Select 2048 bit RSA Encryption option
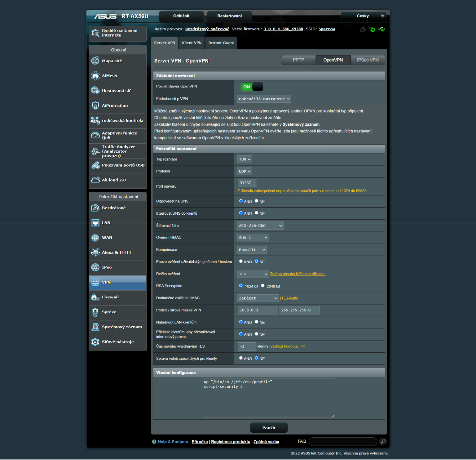 [263, 286]
